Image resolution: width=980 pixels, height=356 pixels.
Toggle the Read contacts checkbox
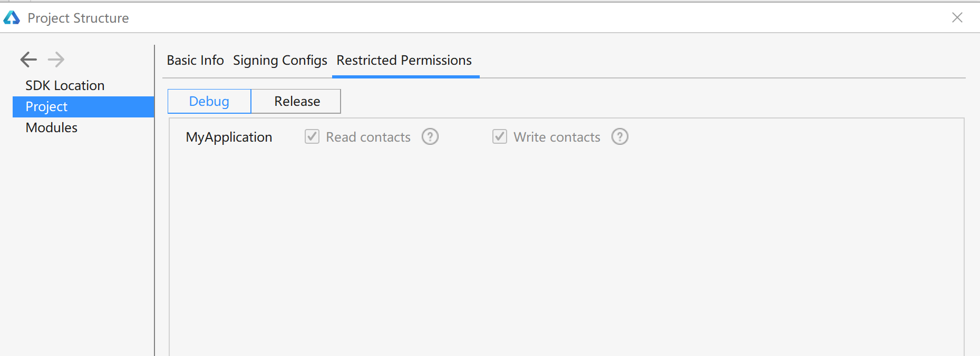[312, 137]
